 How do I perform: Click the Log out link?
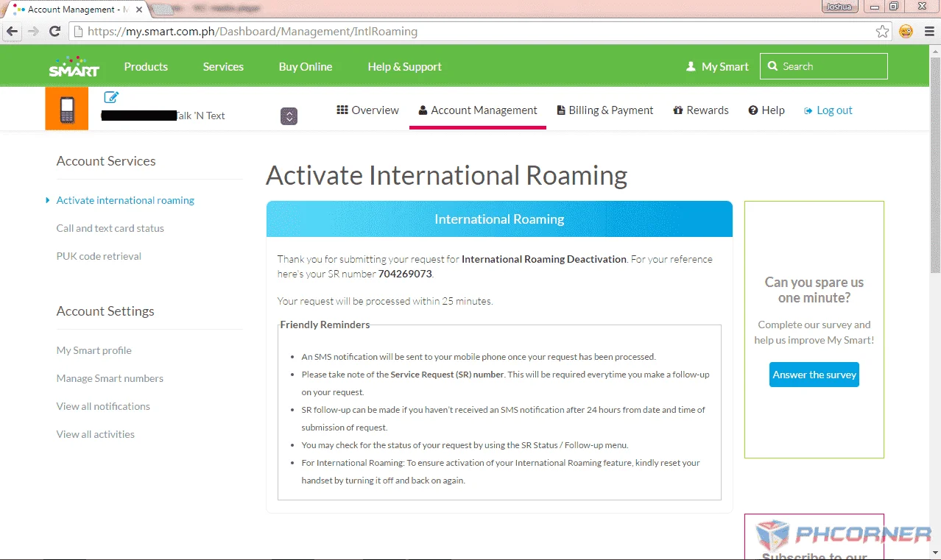(828, 110)
